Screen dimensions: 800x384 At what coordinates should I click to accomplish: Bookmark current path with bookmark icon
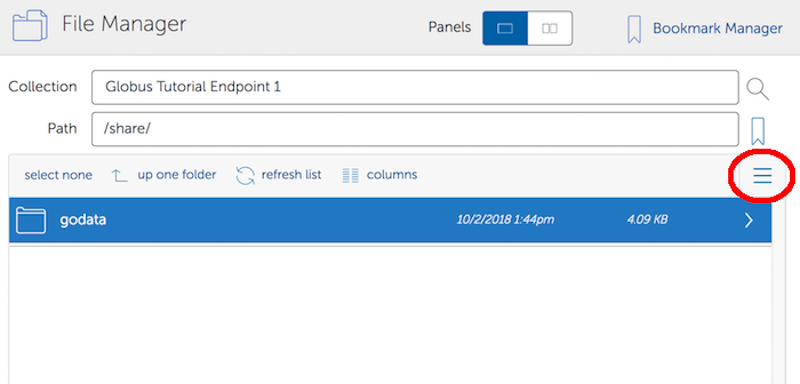coord(758,131)
